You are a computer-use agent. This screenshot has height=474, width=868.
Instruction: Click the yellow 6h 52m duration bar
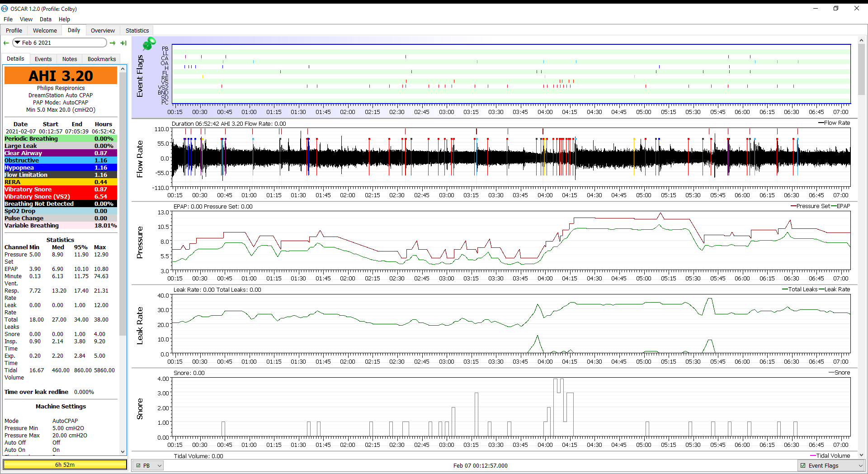(x=65, y=465)
